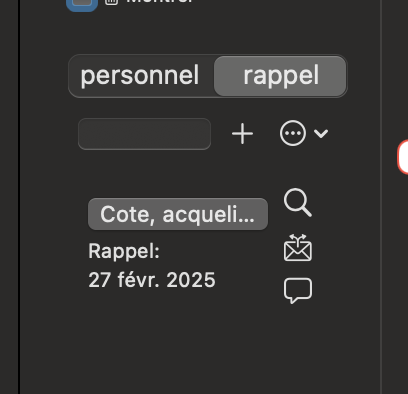Click the magnifying glass search icon
408x394 pixels.
click(x=298, y=203)
